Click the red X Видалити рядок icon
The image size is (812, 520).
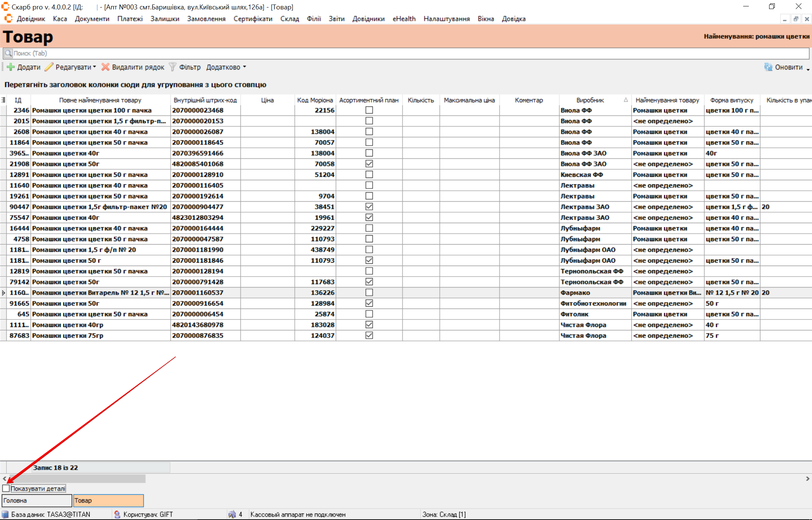[x=106, y=67]
